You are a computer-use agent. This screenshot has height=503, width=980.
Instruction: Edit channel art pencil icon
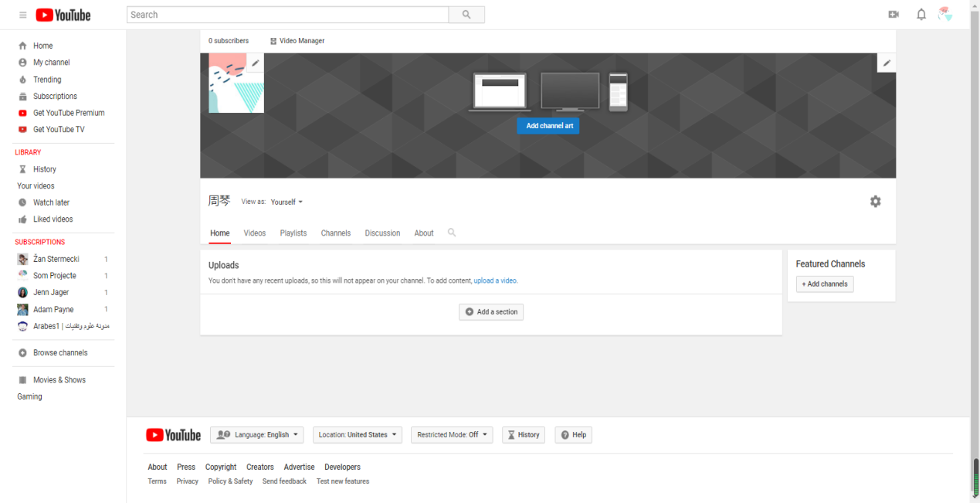tap(887, 63)
